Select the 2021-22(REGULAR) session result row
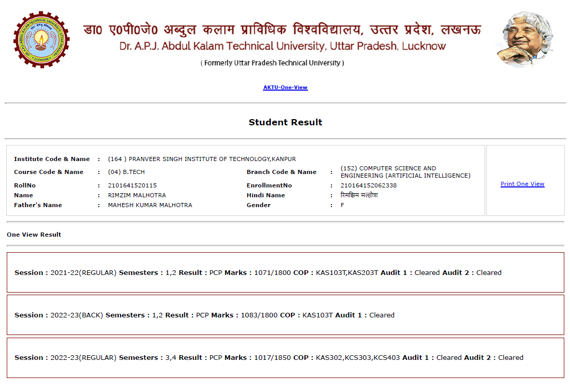Image resolution: width=570 pixels, height=392 pixels. [x=285, y=272]
